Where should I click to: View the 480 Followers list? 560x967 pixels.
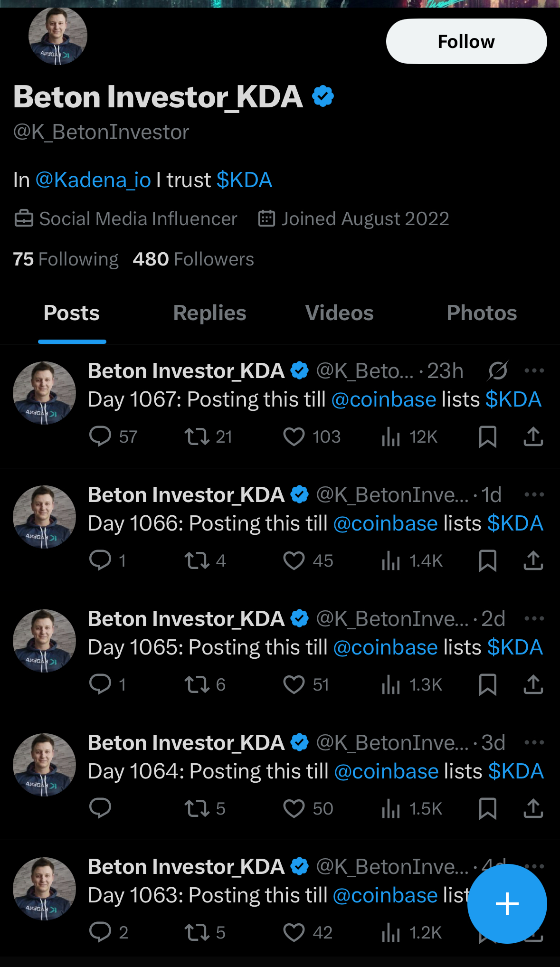pos(193,259)
